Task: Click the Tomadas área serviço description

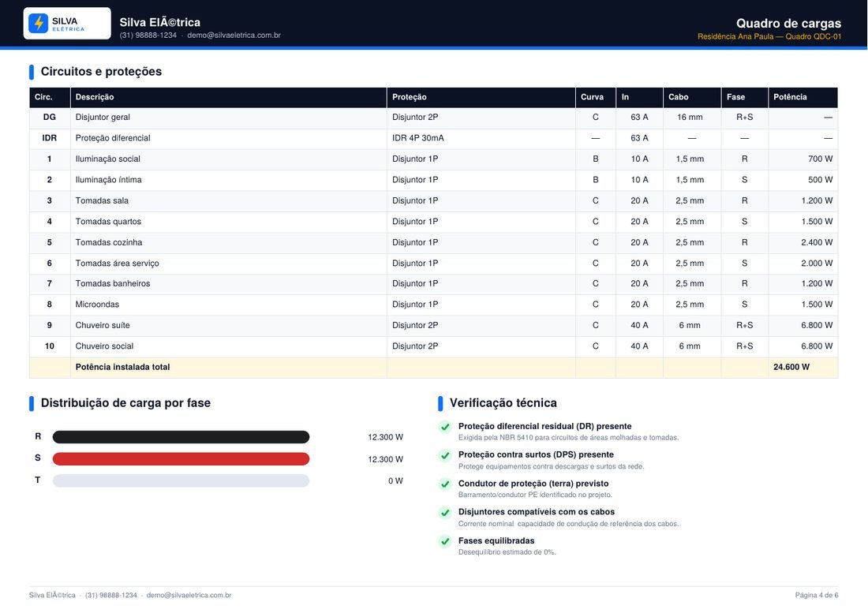Action: tap(117, 264)
